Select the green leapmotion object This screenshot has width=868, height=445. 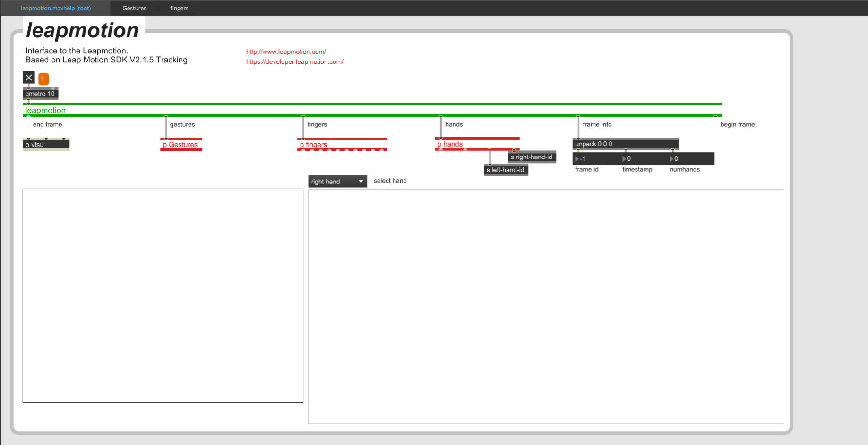coord(372,110)
